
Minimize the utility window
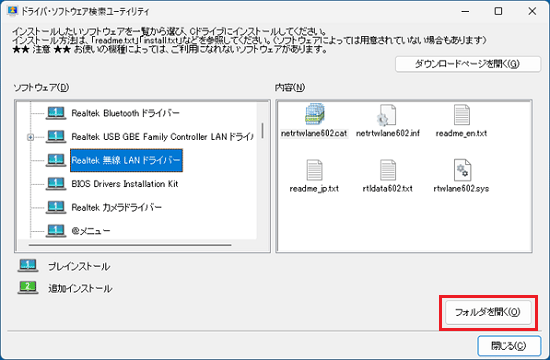click(465, 11)
